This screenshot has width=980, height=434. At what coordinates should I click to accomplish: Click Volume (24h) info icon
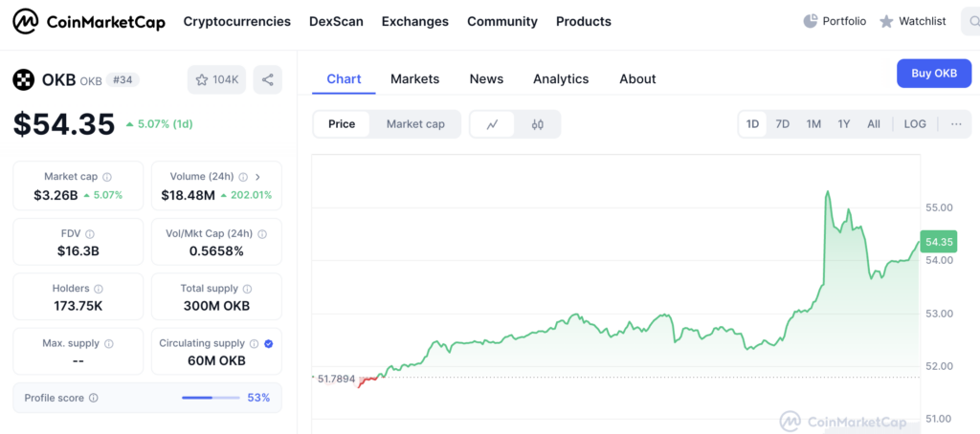[243, 178]
